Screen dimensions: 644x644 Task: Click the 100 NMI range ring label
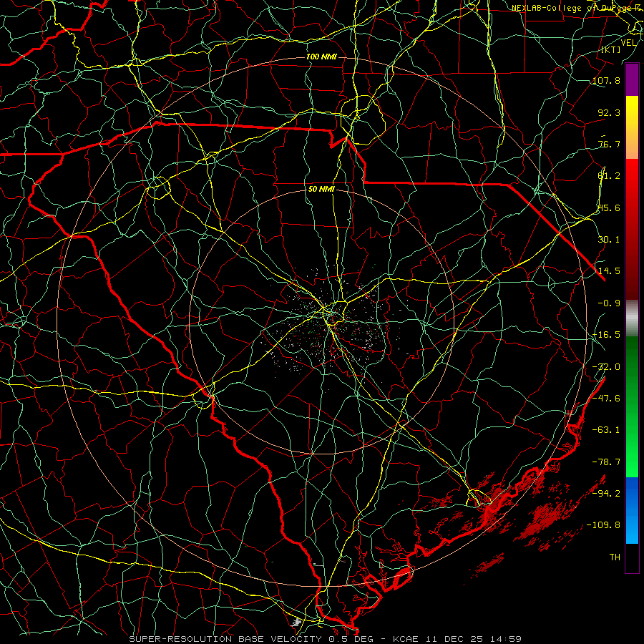321,57
